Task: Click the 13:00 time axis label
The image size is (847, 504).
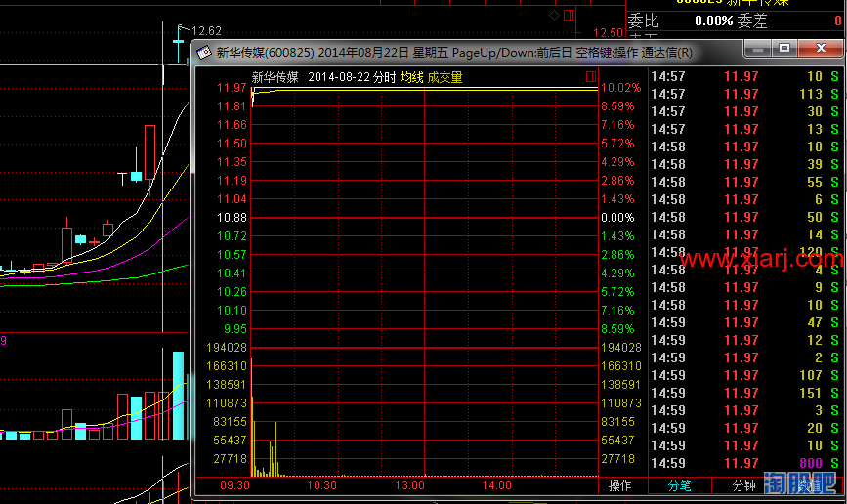Action: click(409, 485)
